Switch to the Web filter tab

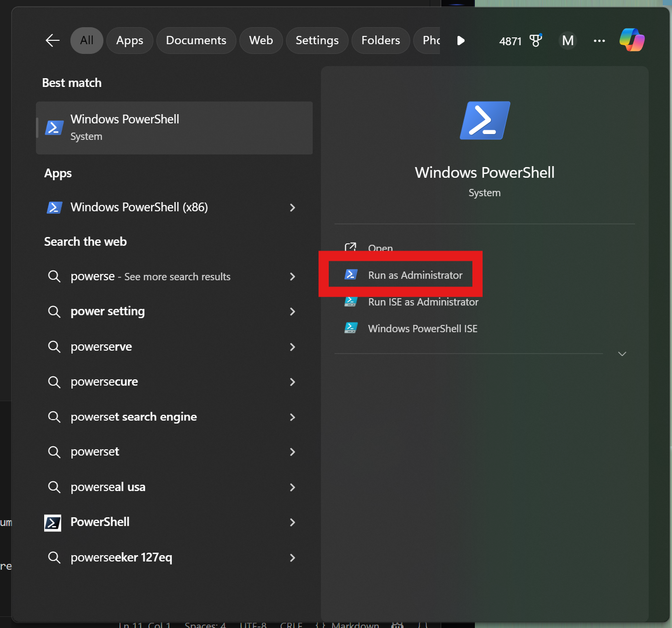(261, 40)
